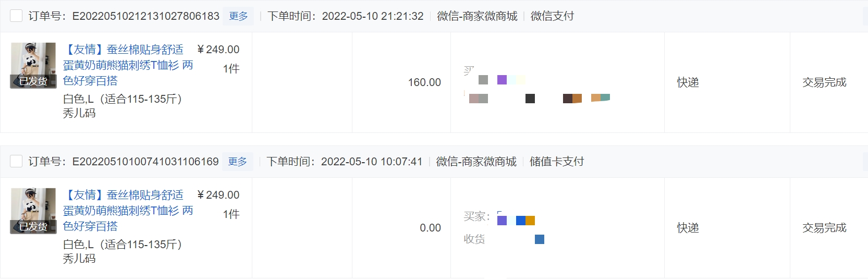Image resolution: width=868 pixels, height=280 pixels.
Task: Open product title link in the 微信支付 order
Action: click(128, 65)
